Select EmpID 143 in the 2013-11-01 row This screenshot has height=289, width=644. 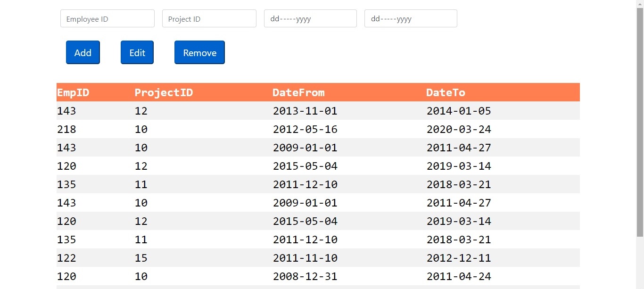click(66, 111)
